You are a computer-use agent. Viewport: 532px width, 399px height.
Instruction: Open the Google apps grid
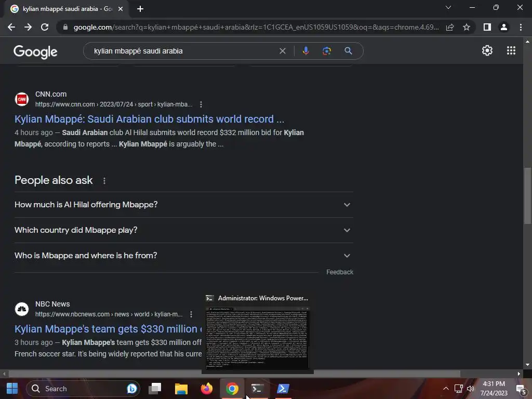pyautogui.click(x=511, y=50)
